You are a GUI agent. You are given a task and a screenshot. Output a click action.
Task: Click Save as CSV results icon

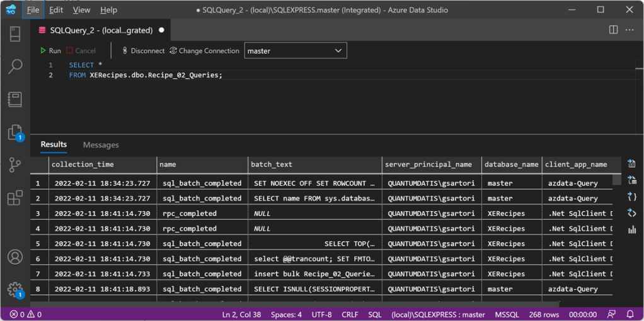point(631,164)
